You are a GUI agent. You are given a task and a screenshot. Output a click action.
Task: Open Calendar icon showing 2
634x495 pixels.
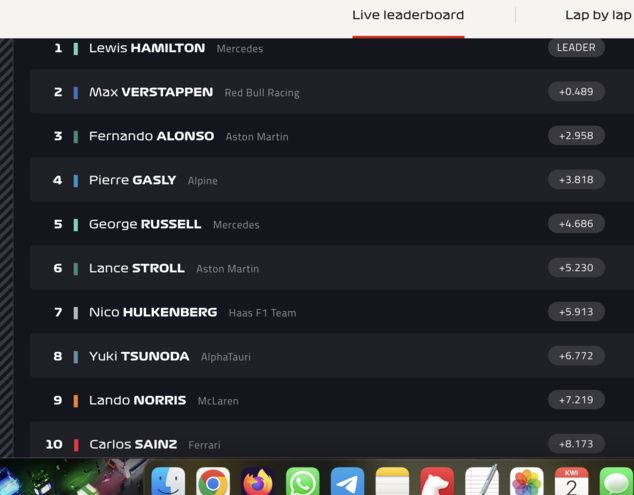coord(571,481)
